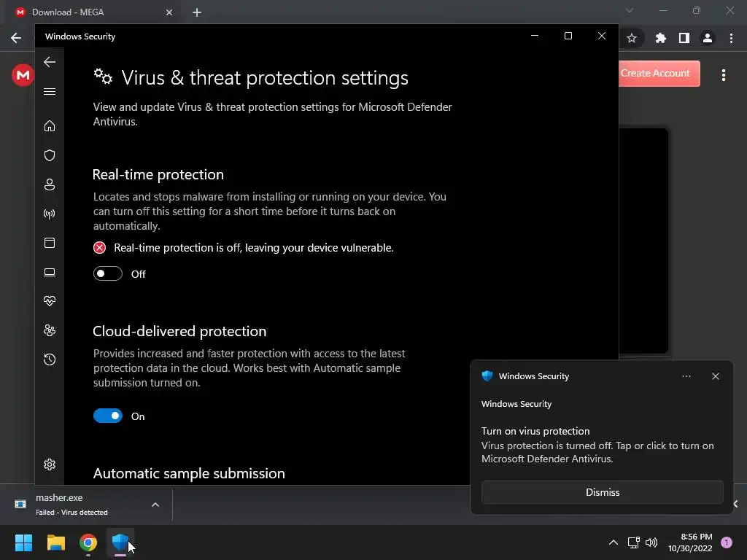Image resolution: width=747 pixels, height=560 pixels.
Task: Open notification options three-dot menu
Action: click(x=686, y=376)
